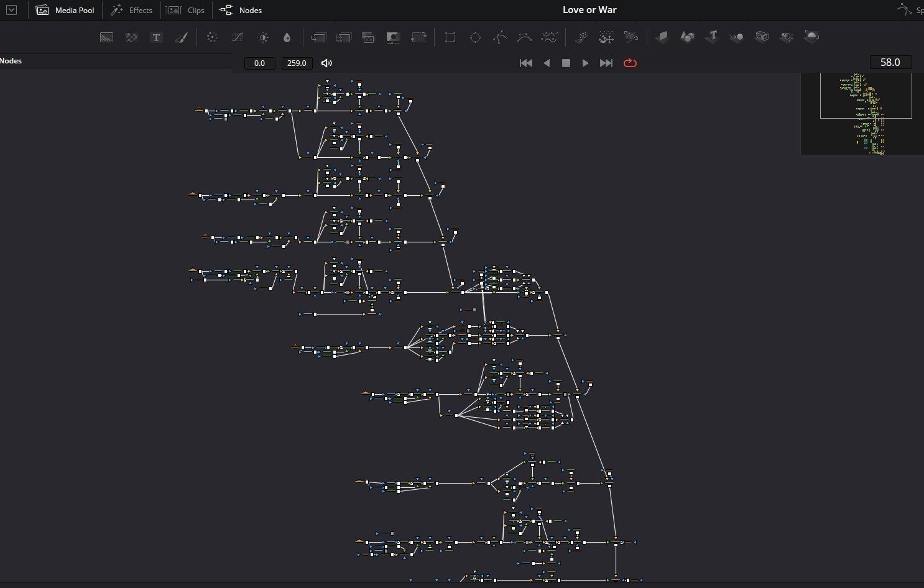Open the top-left chevron dropdown
Image resolution: width=924 pixels, height=588 pixels.
pyautogui.click(x=11, y=10)
